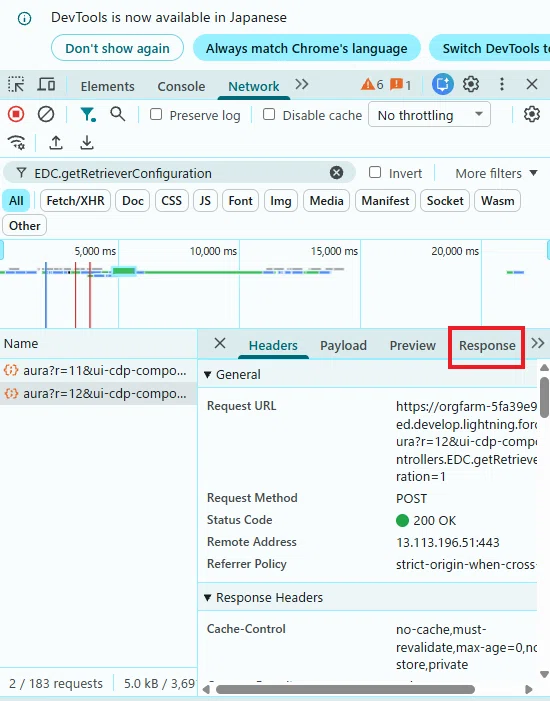Click the Don't show again button

tap(117, 48)
